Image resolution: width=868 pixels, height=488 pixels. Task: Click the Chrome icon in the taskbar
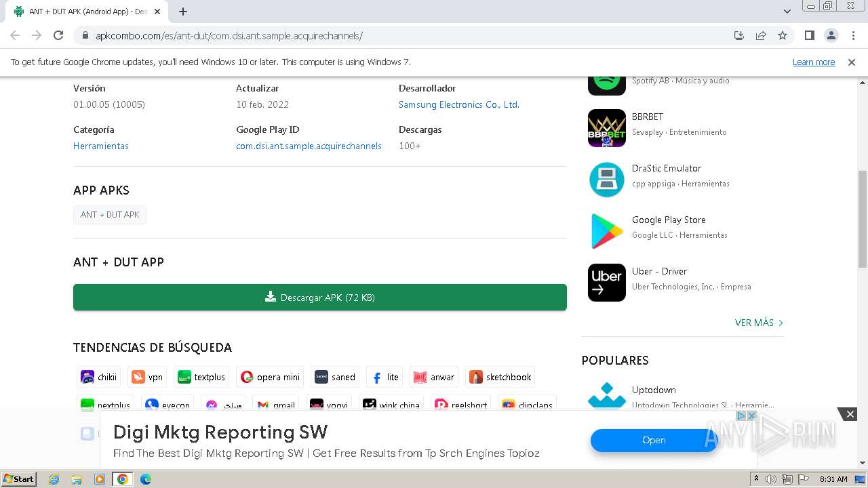[x=123, y=479]
